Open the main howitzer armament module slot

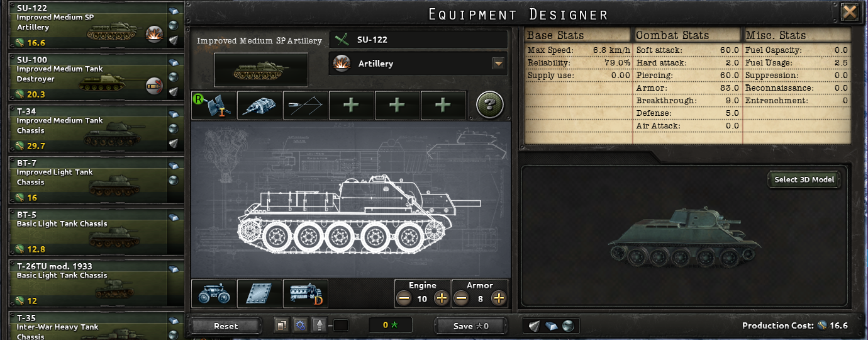click(214, 105)
